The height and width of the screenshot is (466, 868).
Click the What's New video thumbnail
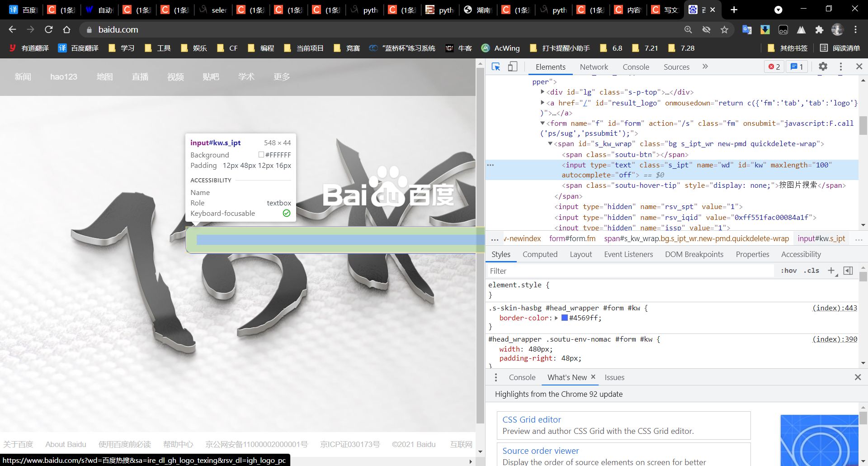pos(819,440)
